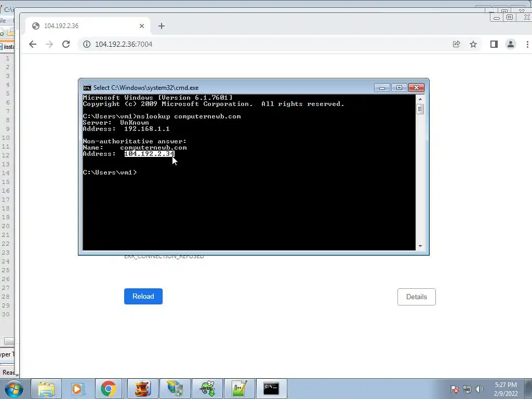This screenshot has height=399, width=532.
Task: Reload the page with toolbar refresh icon
Action: (x=66, y=44)
